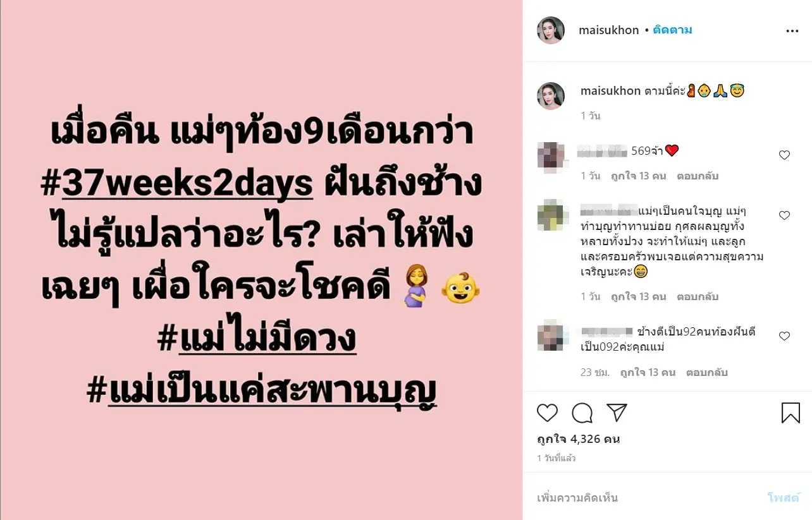Like the long merit-making comment
The image size is (812, 520).
pos(784,215)
